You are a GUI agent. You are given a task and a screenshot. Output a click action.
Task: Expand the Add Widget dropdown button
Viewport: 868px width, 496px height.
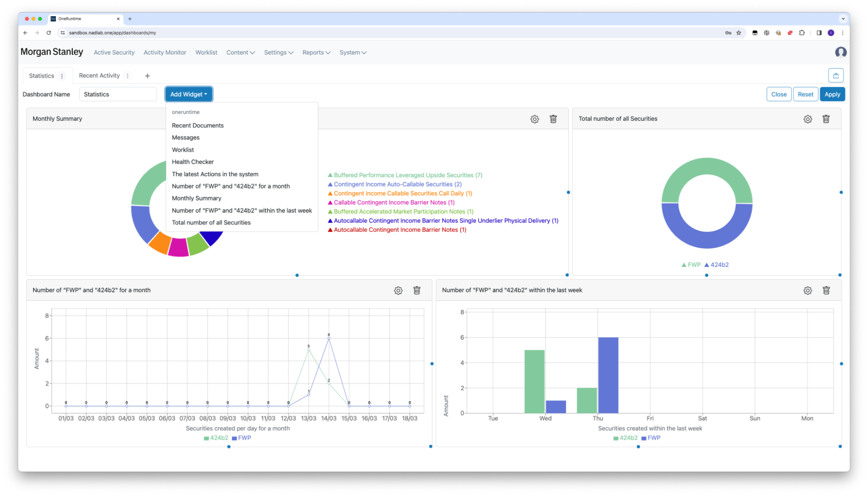pyautogui.click(x=188, y=94)
